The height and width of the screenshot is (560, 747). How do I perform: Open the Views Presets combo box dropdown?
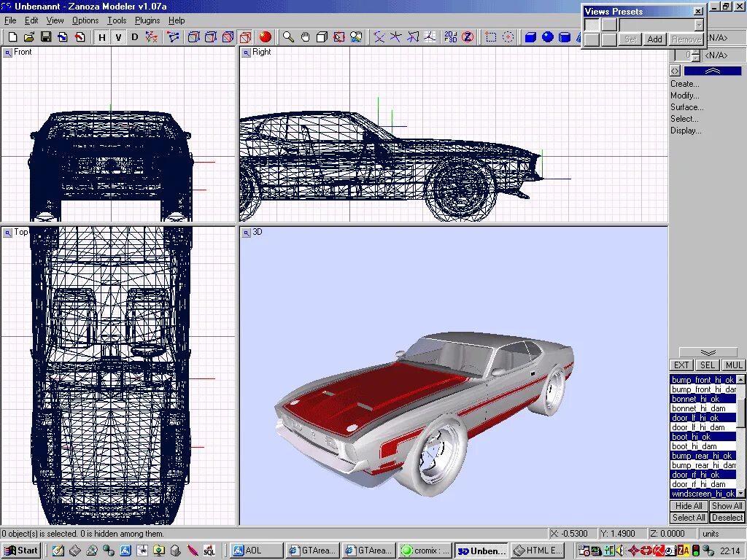click(x=699, y=25)
